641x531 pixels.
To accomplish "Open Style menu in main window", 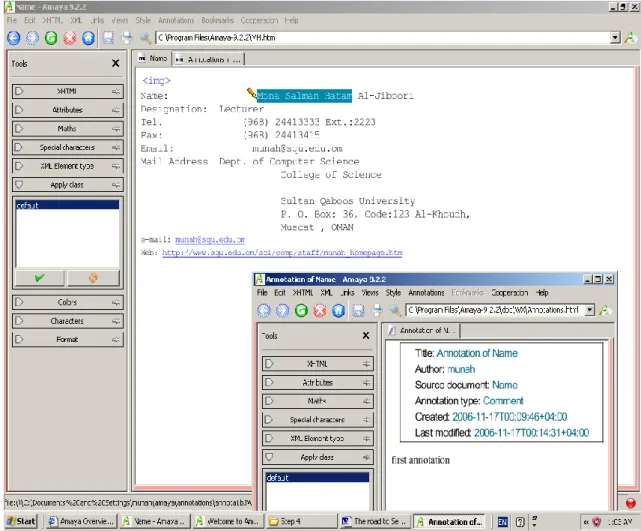I will (x=143, y=20).
